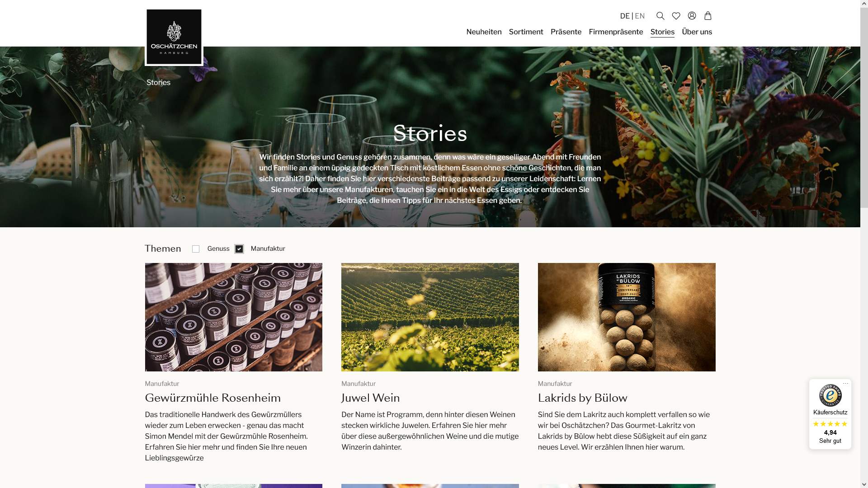Open the shopping bag icon

tap(708, 16)
